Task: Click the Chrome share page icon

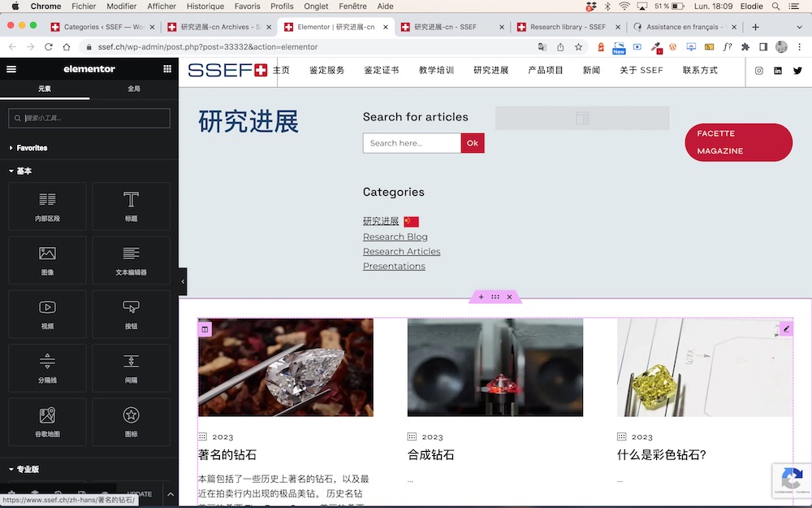Action: point(560,46)
